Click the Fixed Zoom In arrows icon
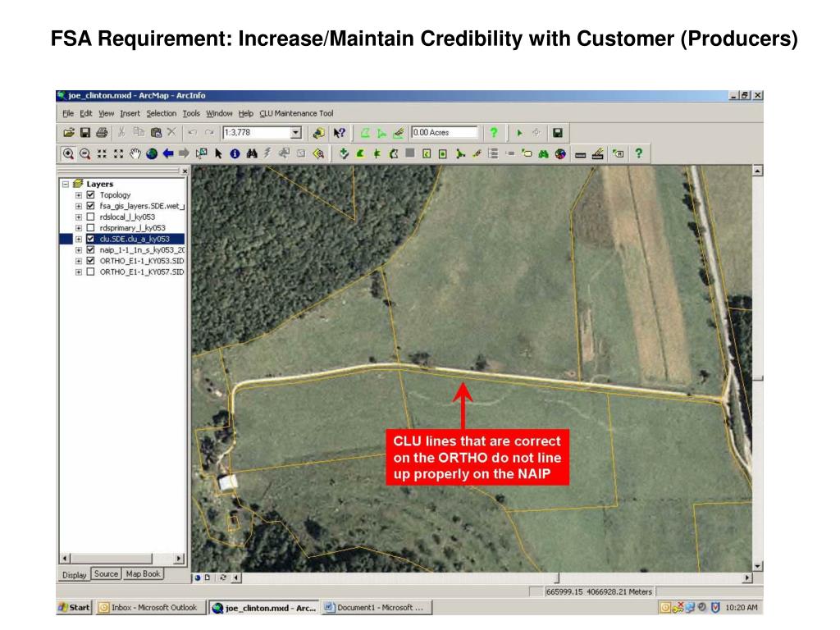This screenshot has height=630, width=840. coord(102,153)
